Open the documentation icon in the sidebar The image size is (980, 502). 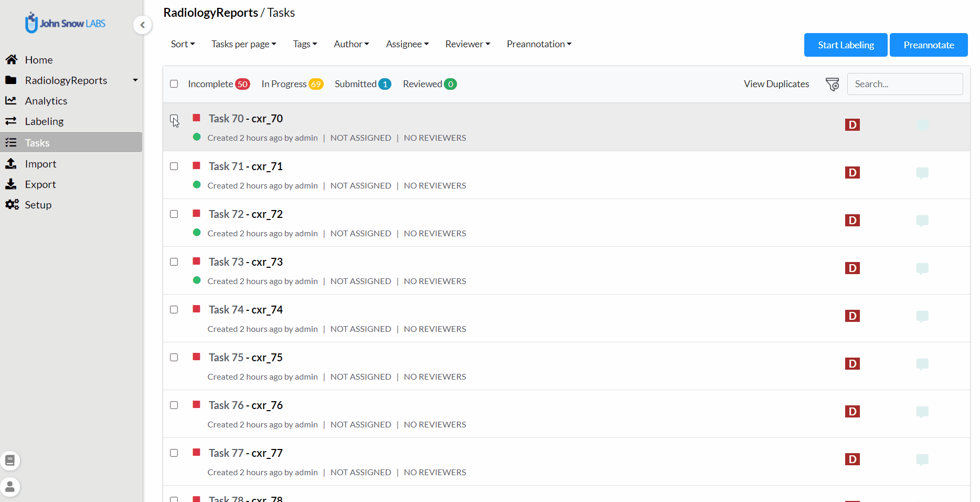(x=10, y=461)
